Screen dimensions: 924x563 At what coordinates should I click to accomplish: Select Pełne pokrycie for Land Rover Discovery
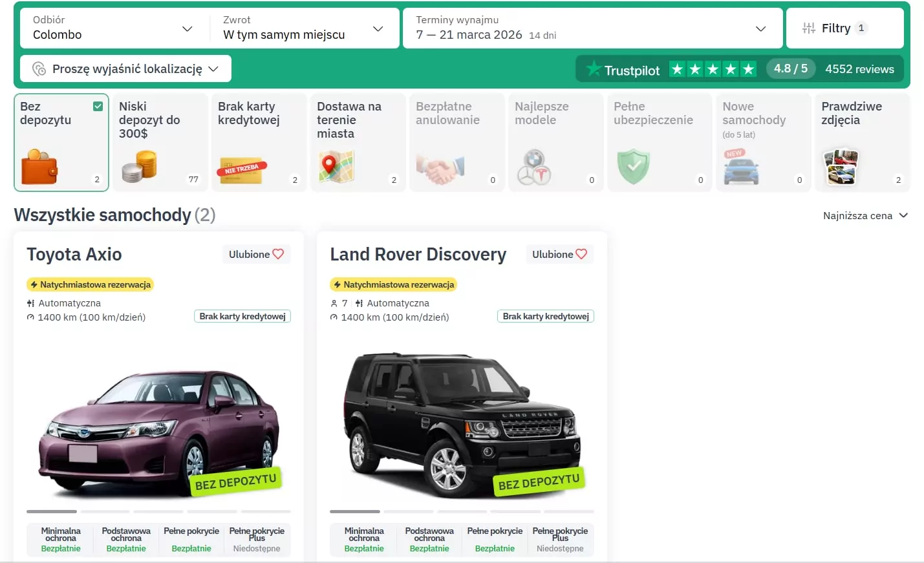click(x=495, y=540)
